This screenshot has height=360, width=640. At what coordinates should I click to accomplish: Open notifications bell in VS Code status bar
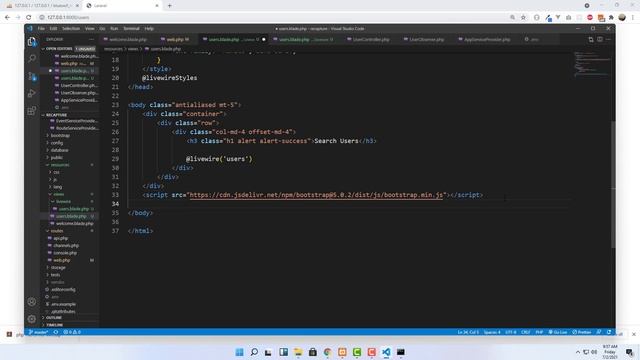coord(609,332)
